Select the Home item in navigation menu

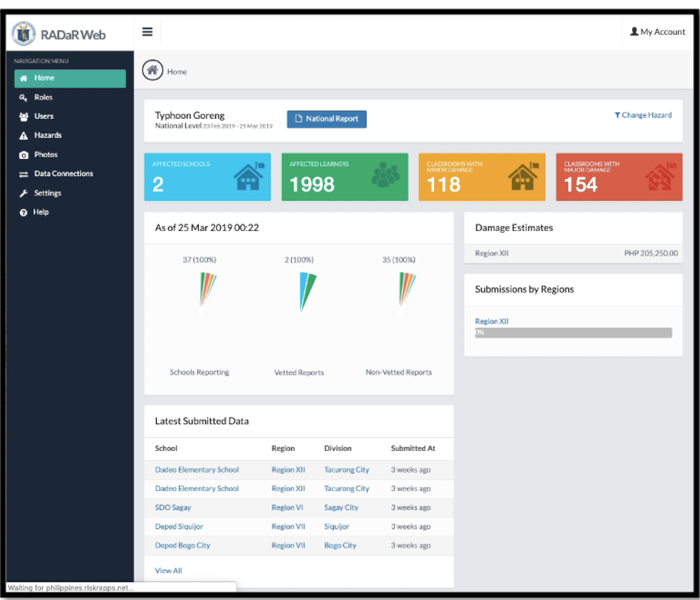44,78
